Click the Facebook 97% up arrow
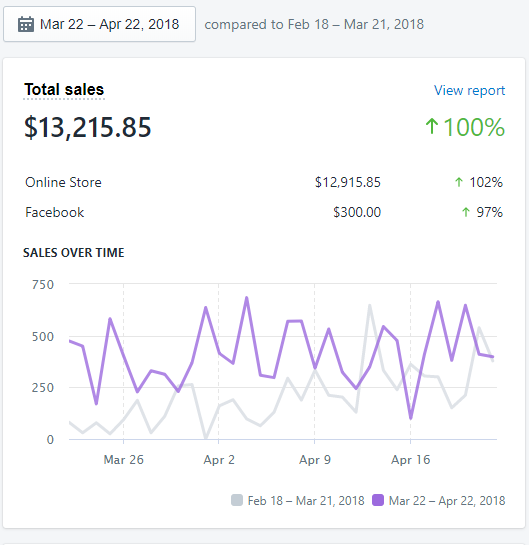 (x=466, y=212)
